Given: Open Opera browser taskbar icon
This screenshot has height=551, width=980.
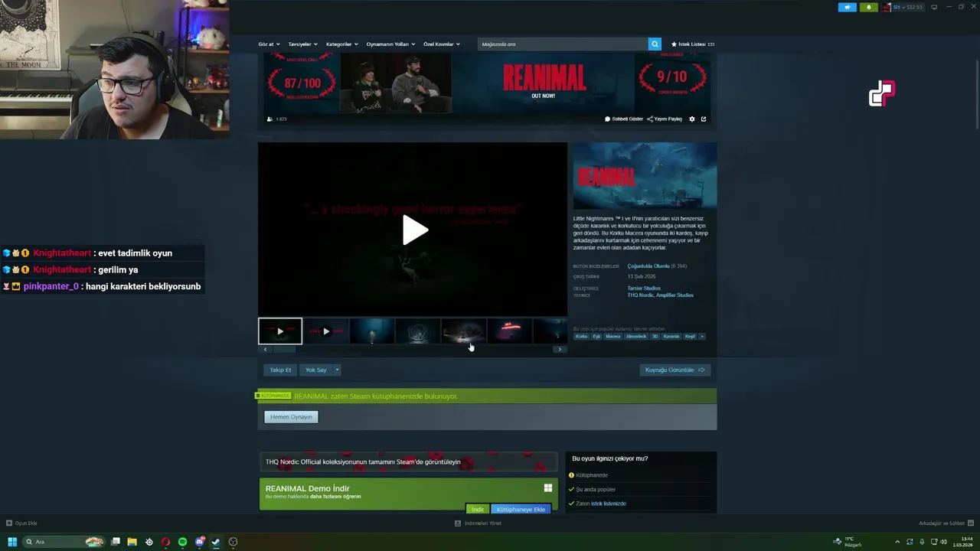Looking at the screenshot, I should (165, 542).
